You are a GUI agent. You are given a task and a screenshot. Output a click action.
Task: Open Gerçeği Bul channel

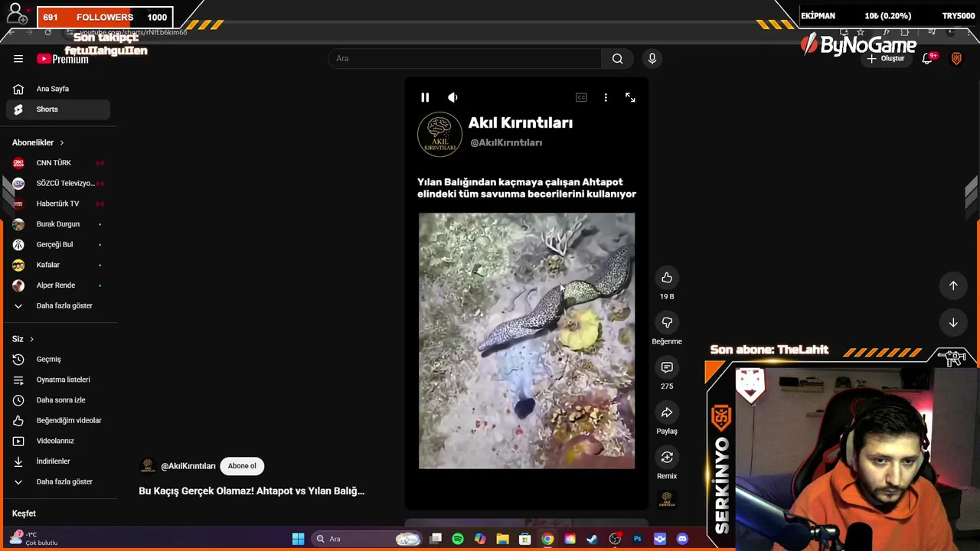58,244
